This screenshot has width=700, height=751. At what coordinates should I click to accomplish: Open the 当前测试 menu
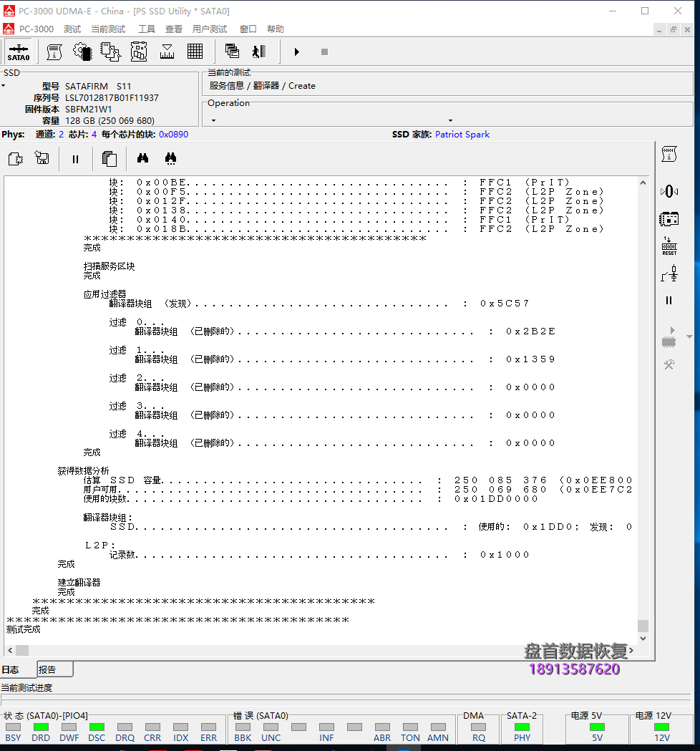pyautogui.click(x=108, y=29)
